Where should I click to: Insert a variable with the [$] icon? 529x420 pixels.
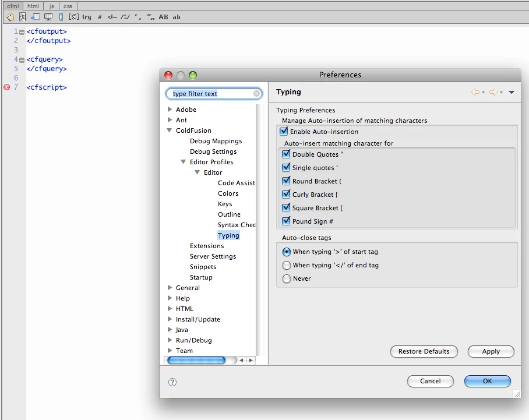tap(73, 17)
